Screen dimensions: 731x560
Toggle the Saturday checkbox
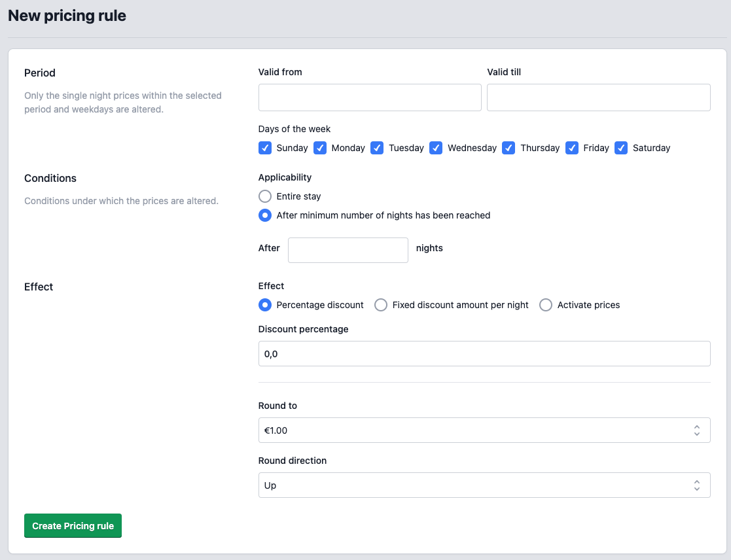point(621,148)
